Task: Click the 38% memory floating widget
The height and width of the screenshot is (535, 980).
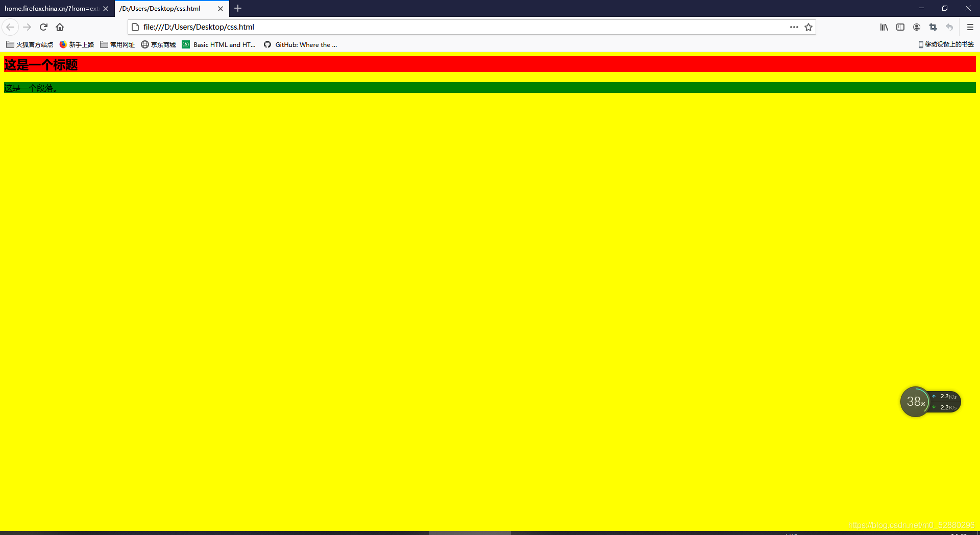Action: (915, 402)
